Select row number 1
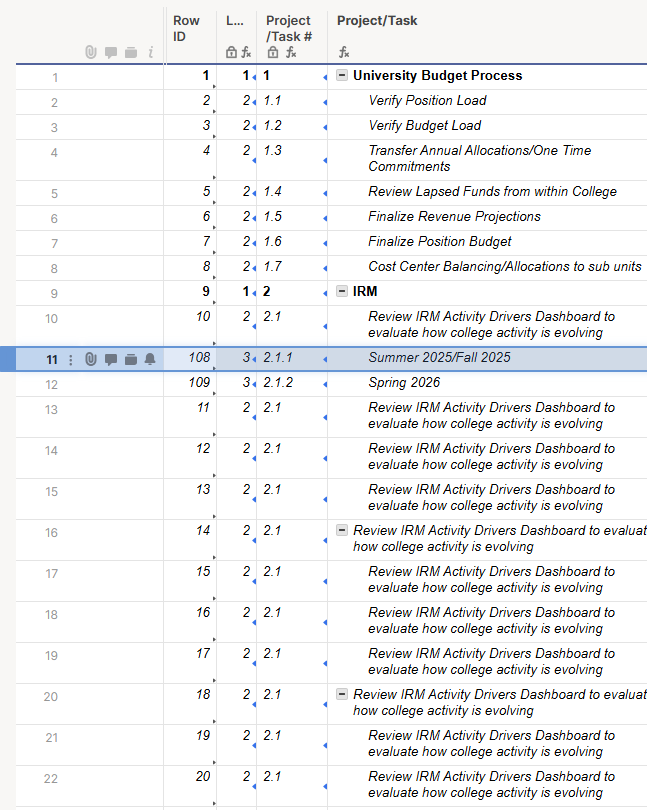 (54, 77)
